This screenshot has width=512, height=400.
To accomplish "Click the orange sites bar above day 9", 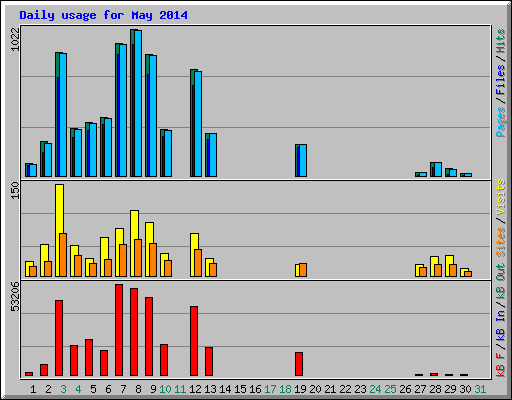I will coord(153,260).
